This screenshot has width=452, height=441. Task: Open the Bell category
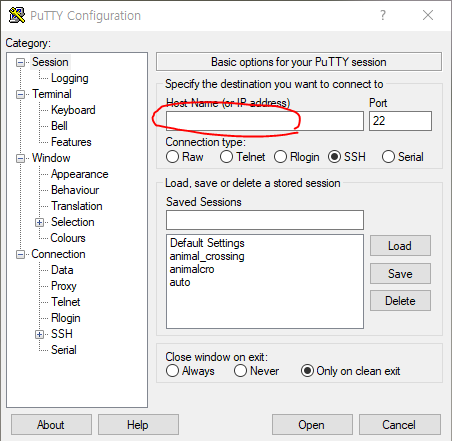(x=59, y=126)
